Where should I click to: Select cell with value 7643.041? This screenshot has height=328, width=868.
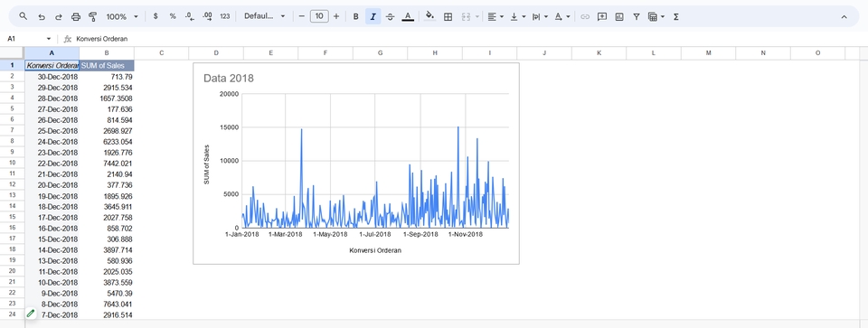click(x=107, y=304)
